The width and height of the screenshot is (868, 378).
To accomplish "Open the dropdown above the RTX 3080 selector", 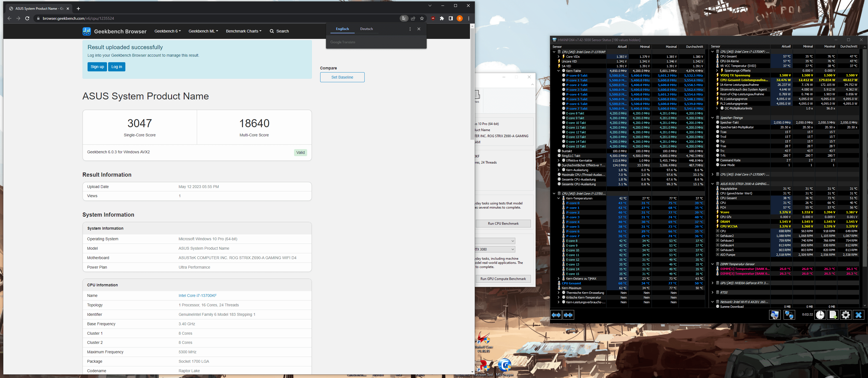I will click(x=495, y=241).
